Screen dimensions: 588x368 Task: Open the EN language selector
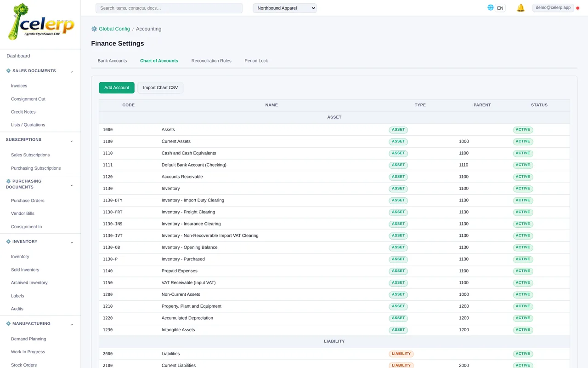pyautogui.click(x=500, y=8)
